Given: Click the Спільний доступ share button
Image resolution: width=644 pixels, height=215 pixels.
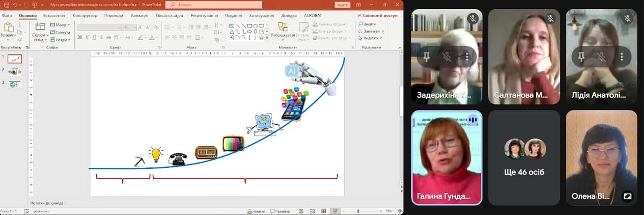Looking at the screenshot, I should pos(377,15).
